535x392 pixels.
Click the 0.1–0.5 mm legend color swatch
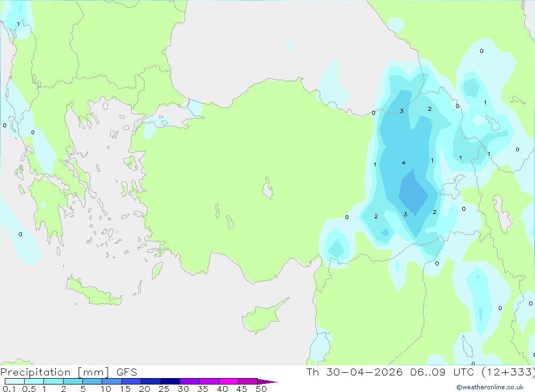pos(14,381)
